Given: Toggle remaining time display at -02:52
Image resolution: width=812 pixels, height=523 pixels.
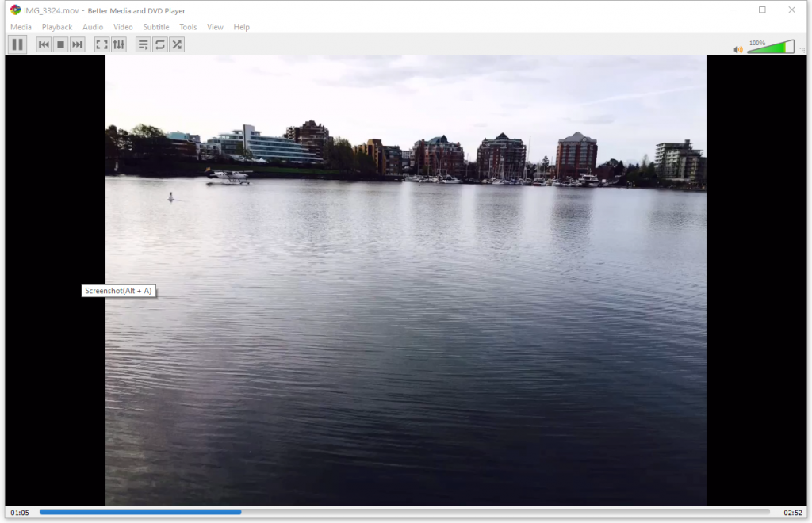Looking at the screenshot, I should tap(790, 513).
